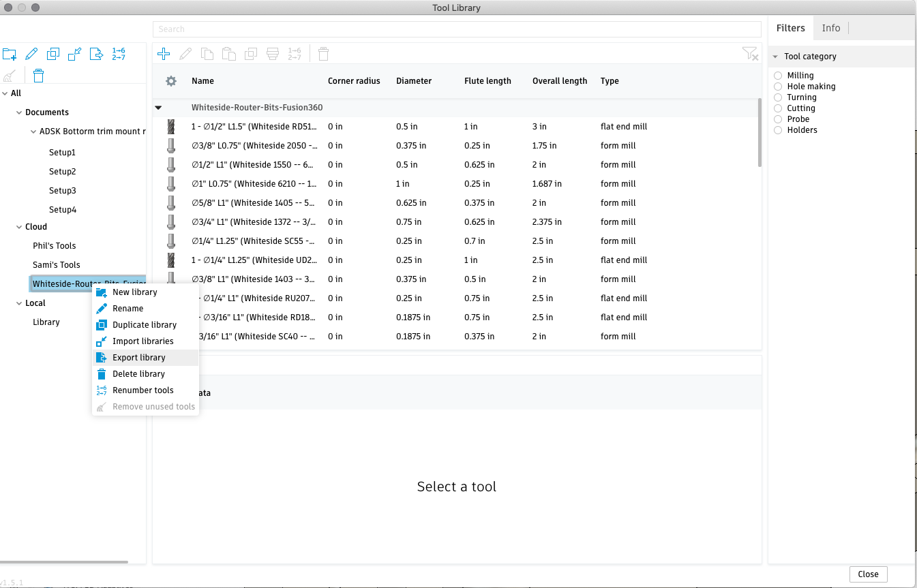
Task: Select the Holders category radio button
Action: (x=778, y=130)
